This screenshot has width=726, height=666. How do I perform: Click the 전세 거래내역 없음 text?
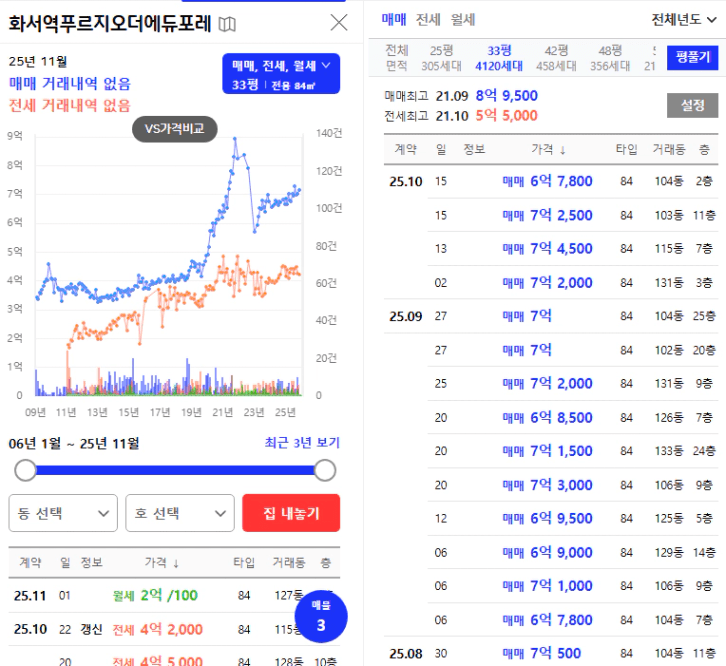(x=70, y=106)
